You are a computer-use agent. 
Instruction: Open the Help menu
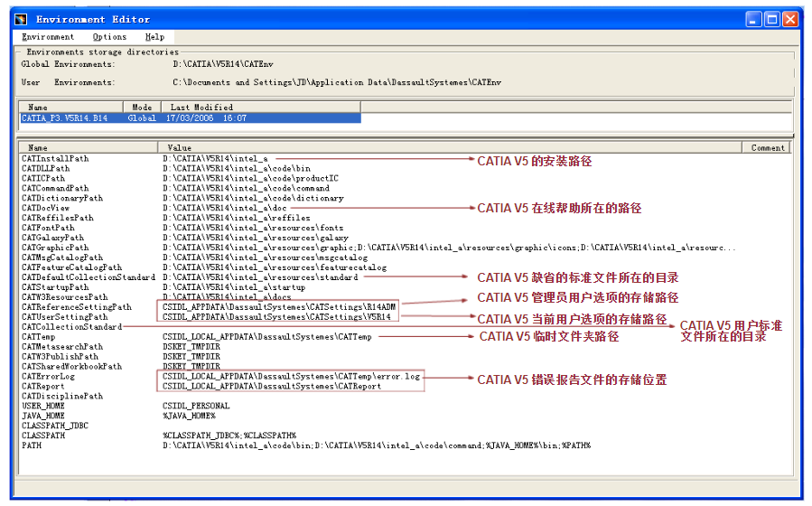point(154,37)
